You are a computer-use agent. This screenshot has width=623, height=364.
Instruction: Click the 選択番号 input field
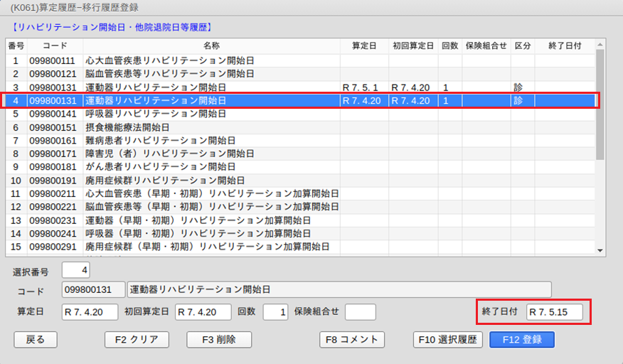coord(75,270)
